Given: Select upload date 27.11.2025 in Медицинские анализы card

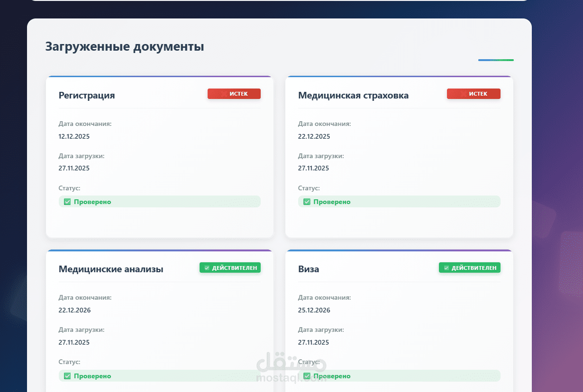Looking at the screenshot, I should coord(74,342).
